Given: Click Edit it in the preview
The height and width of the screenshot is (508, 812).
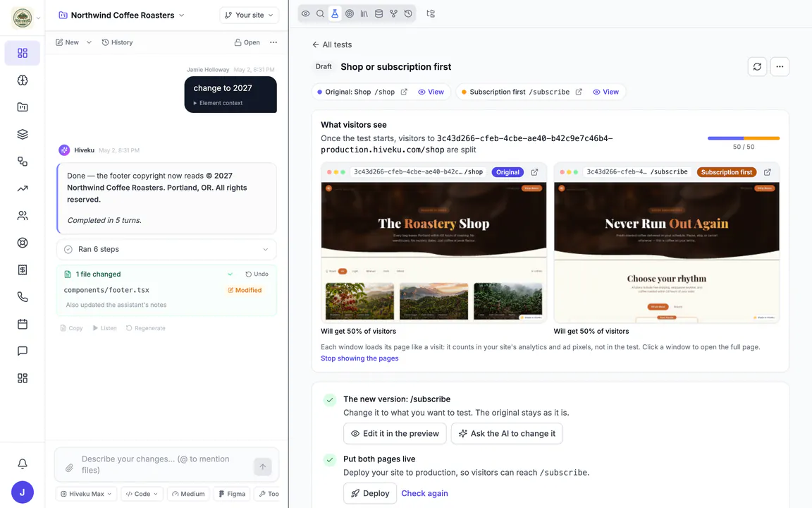Looking at the screenshot, I should tap(395, 434).
